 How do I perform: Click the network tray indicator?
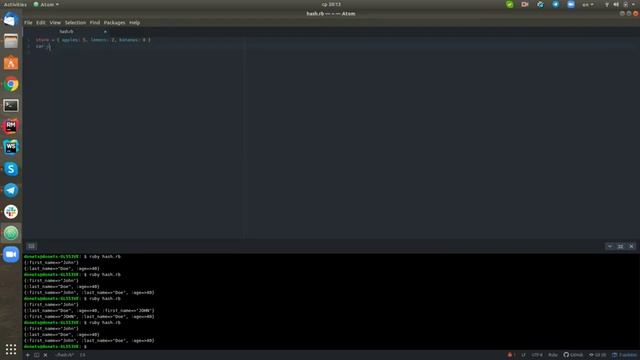(607, 4)
